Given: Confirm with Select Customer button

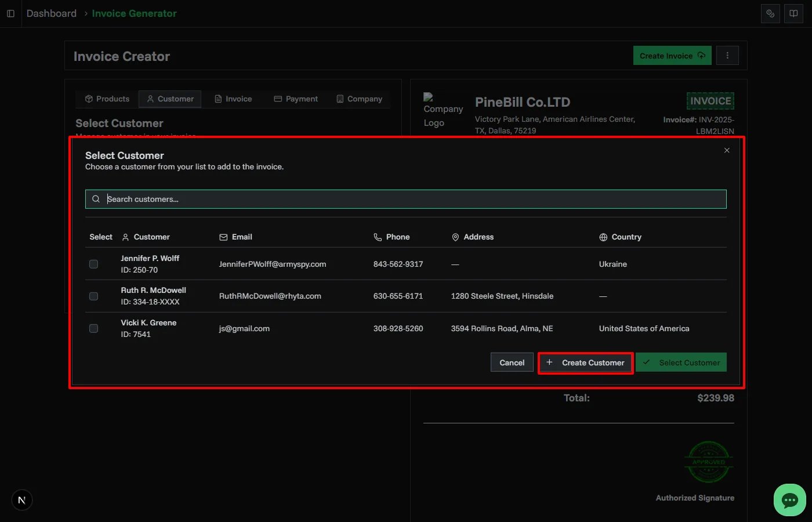Looking at the screenshot, I should click(x=681, y=362).
